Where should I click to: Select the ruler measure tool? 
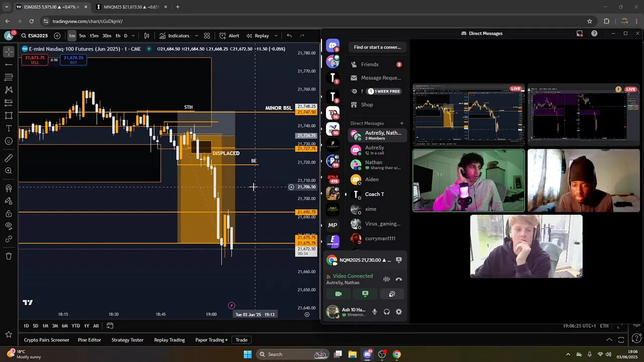(9, 158)
